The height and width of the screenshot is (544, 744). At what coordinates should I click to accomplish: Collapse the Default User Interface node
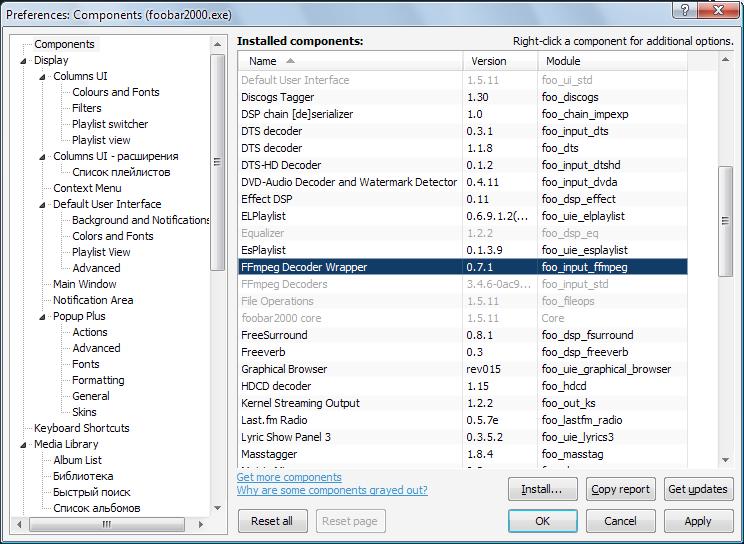pyautogui.click(x=43, y=204)
